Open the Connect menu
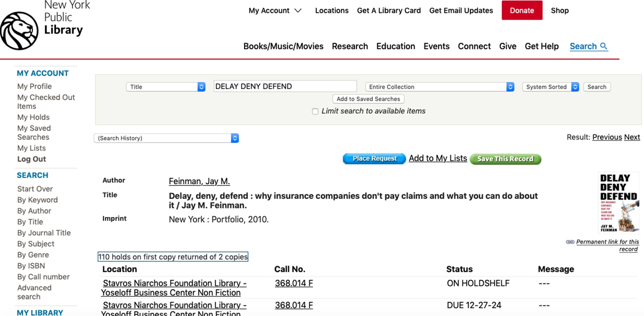This screenshot has height=316, width=644. (x=474, y=46)
